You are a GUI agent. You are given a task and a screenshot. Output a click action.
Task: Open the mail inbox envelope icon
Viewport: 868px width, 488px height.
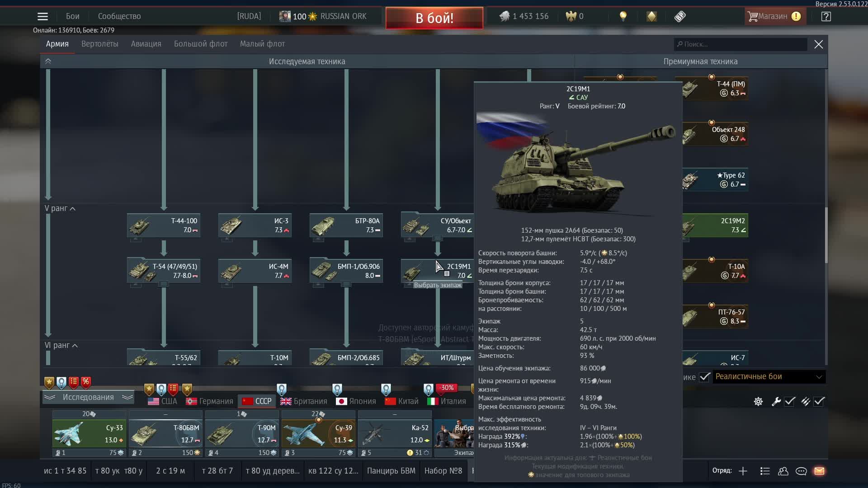(x=819, y=471)
